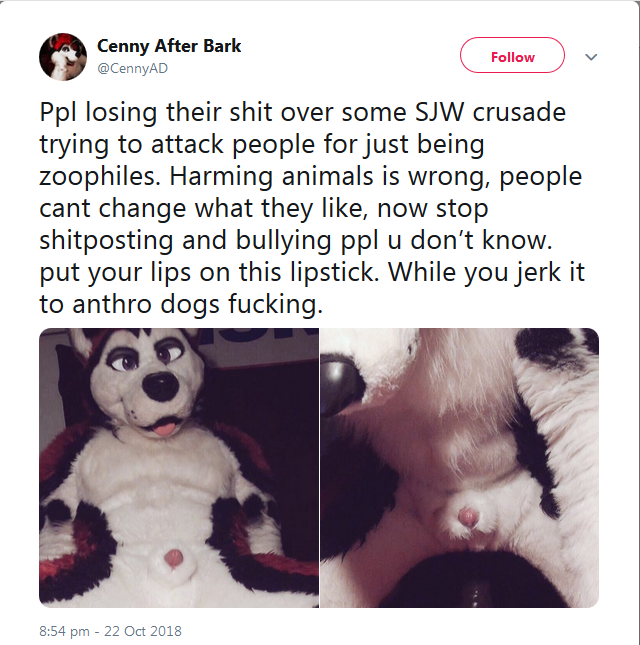View the second image in the media grid

459,468
